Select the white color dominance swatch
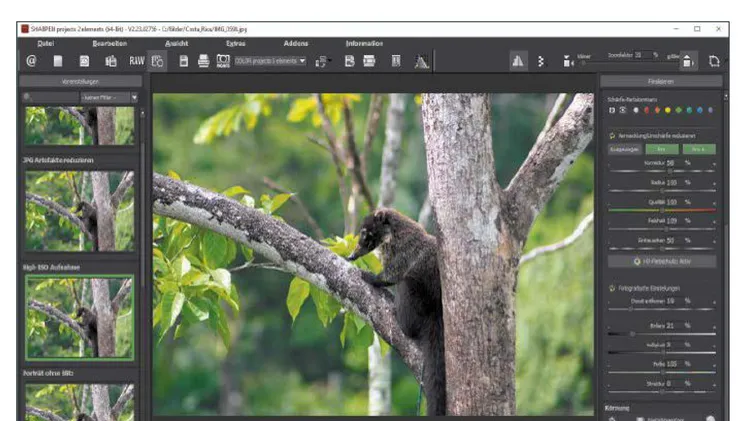Viewport: 750px width, 421px height. pos(636,110)
